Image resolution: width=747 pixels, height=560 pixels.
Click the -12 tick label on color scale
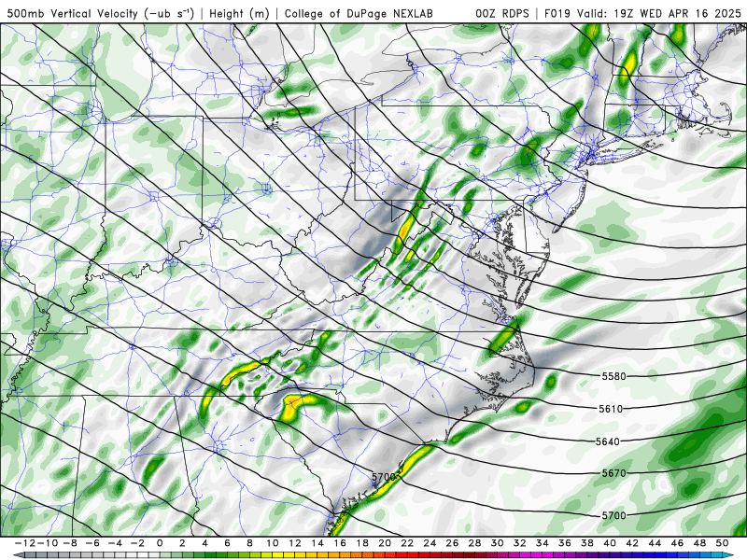coord(24,543)
